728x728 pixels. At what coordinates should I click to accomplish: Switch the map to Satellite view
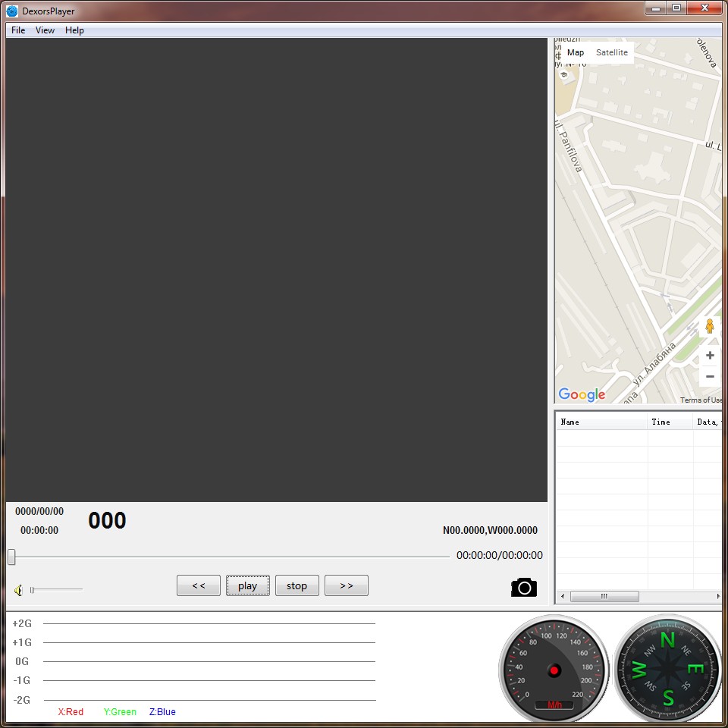(x=611, y=52)
